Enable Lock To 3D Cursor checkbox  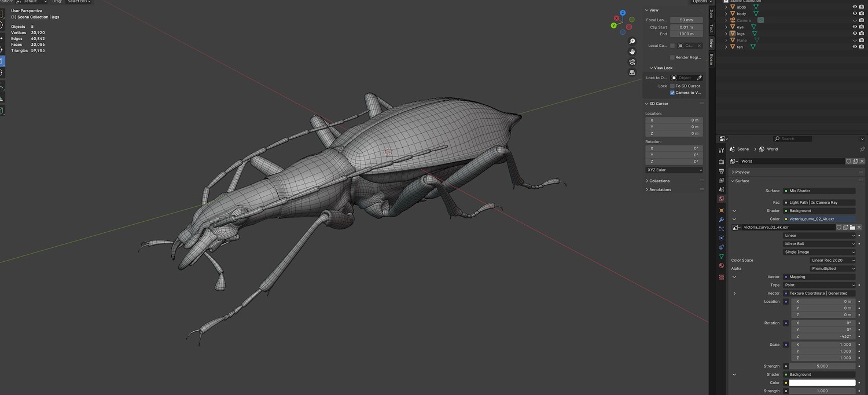(672, 86)
